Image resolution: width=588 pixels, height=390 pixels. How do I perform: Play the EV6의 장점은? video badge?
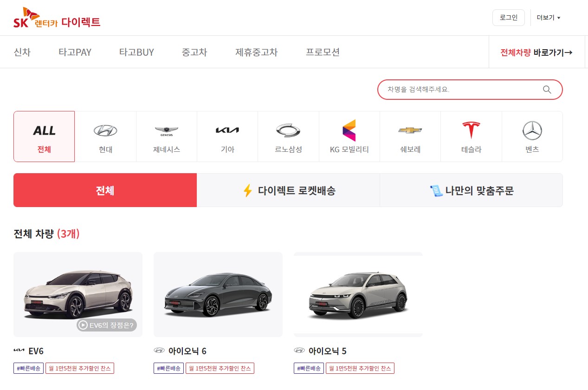coord(107,325)
